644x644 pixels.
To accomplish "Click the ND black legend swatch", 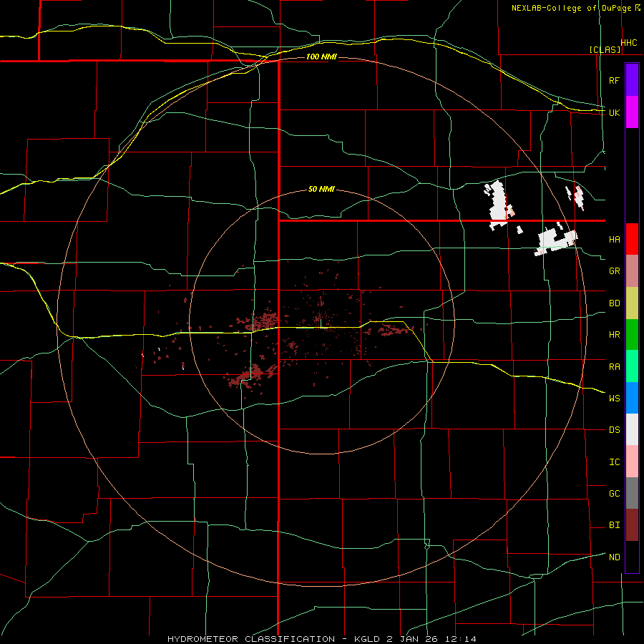I will click(x=632, y=557).
